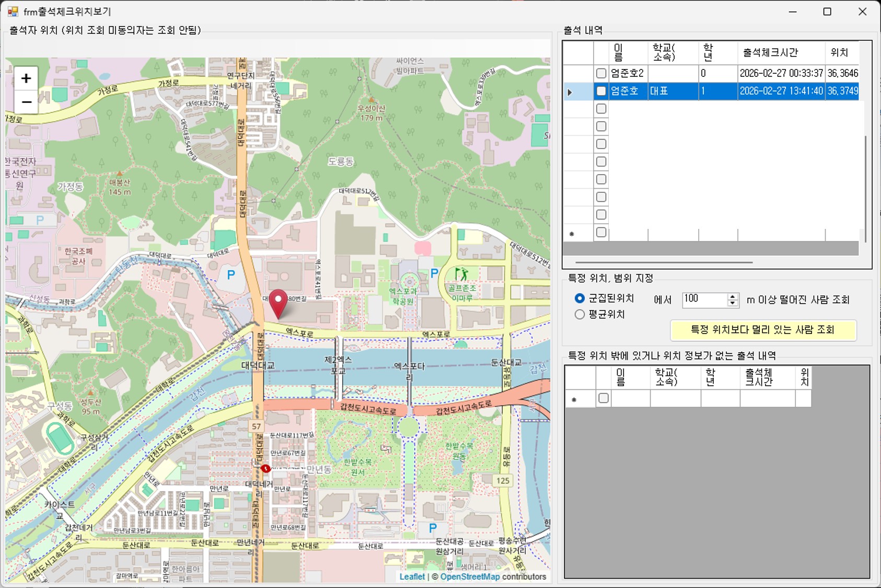
Task: Tick the checkbox for 엄준호2
Action: pos(601,74)
